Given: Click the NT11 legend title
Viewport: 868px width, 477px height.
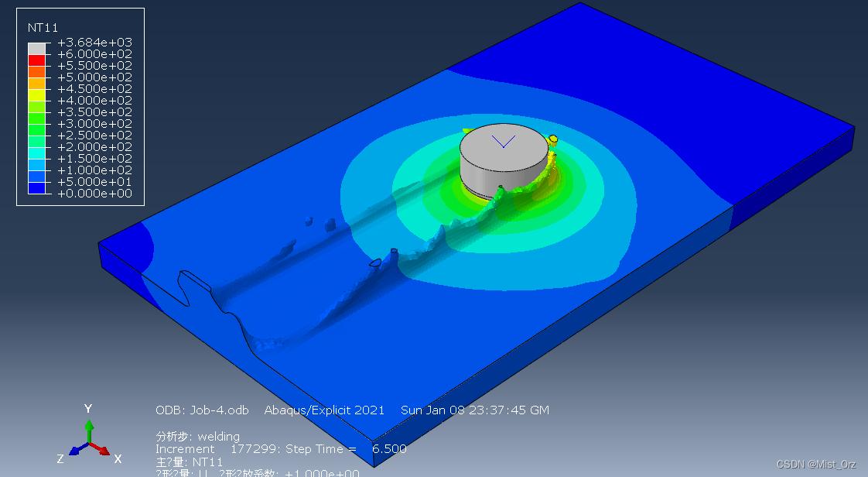Looking at the screenshot, I should [x=43, y=27].
